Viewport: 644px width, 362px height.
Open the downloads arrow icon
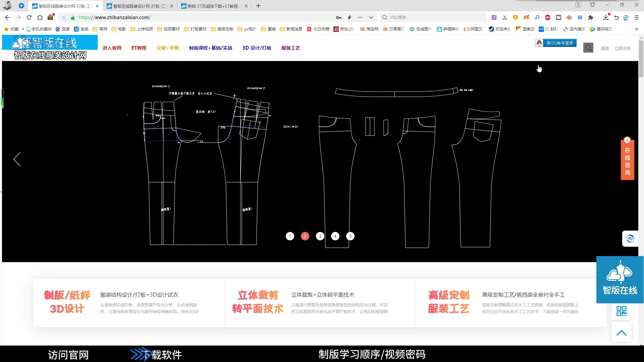click(606, 17)
